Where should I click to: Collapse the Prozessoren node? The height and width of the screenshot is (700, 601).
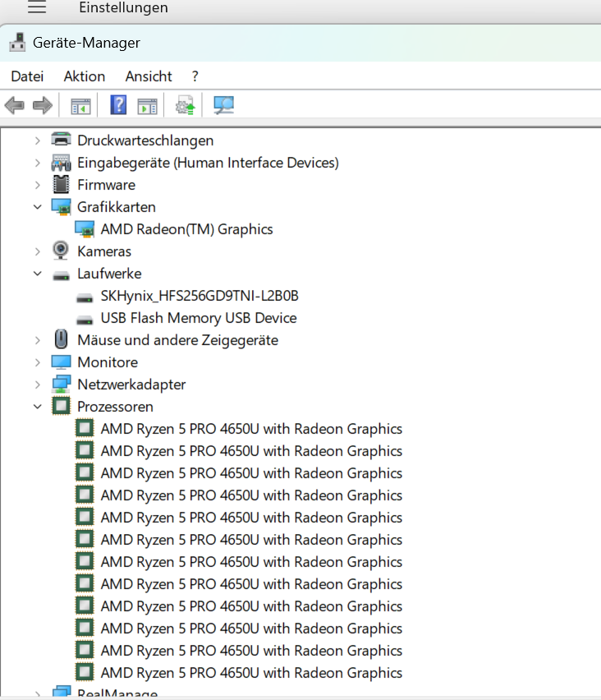[x=38, y=407]
